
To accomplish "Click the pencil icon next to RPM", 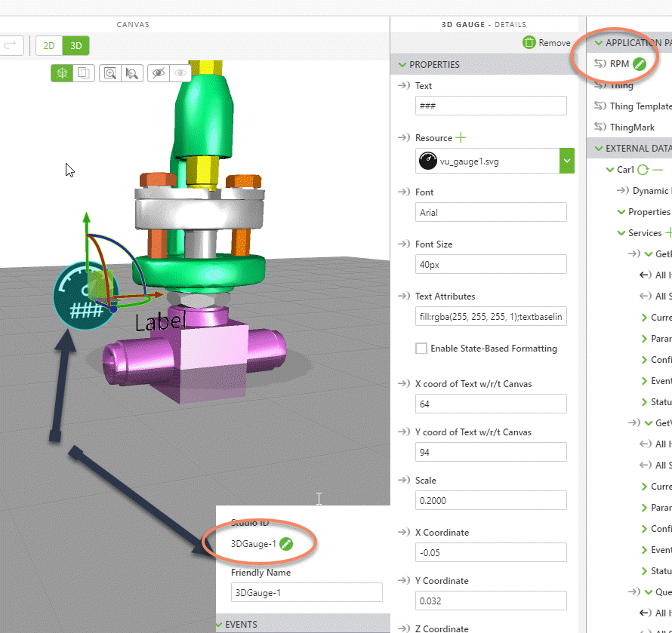I will click(640, 64).
